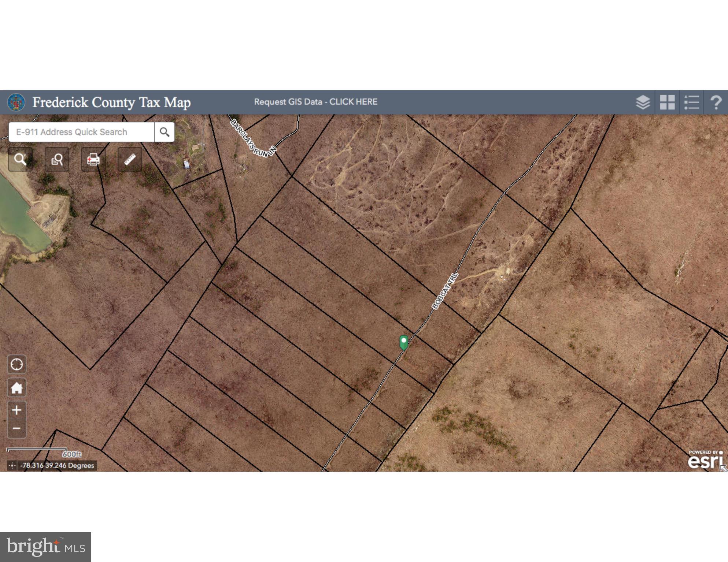
Task: Show the map legend panel
Action: (x=692, y=103)
